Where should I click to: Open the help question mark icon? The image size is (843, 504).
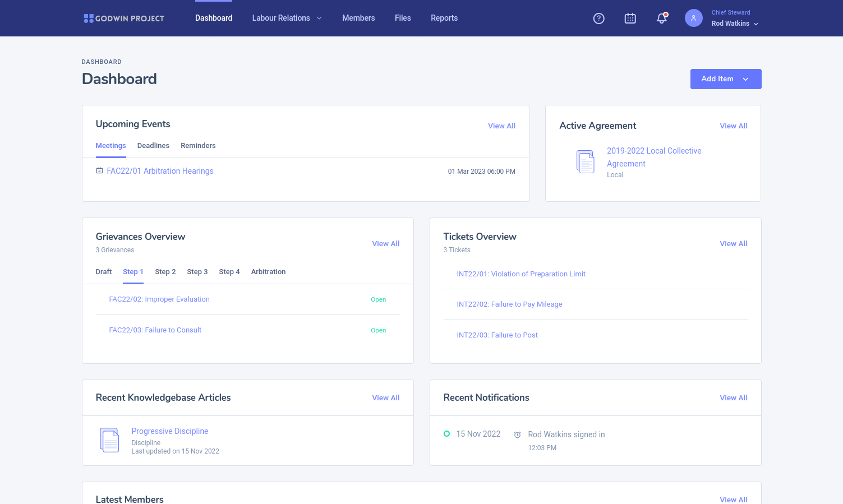pos(598,19)
